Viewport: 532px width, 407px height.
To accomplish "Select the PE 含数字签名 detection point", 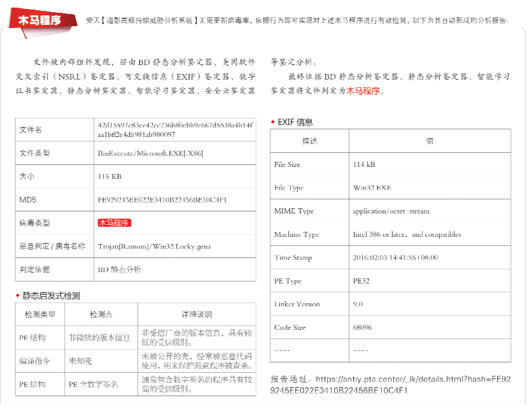I will pyautogui.click(x=94, y=384).
